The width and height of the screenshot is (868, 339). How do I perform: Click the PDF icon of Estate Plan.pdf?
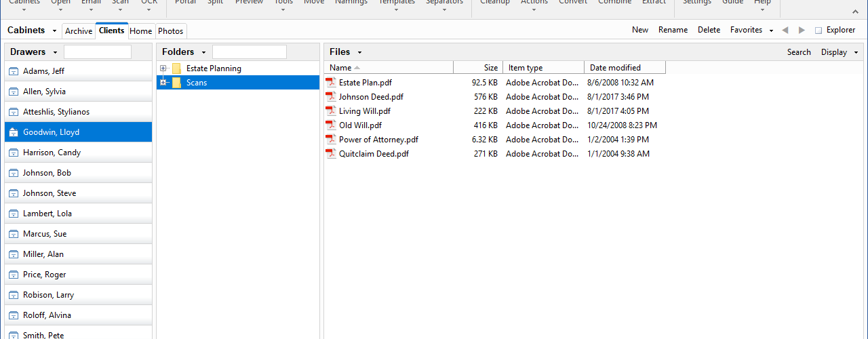331,83
